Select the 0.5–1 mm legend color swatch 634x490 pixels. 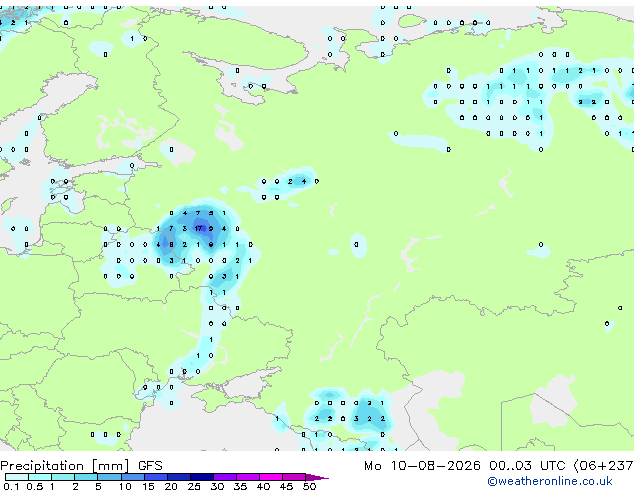pyautogui.click(x=40, y=477)
